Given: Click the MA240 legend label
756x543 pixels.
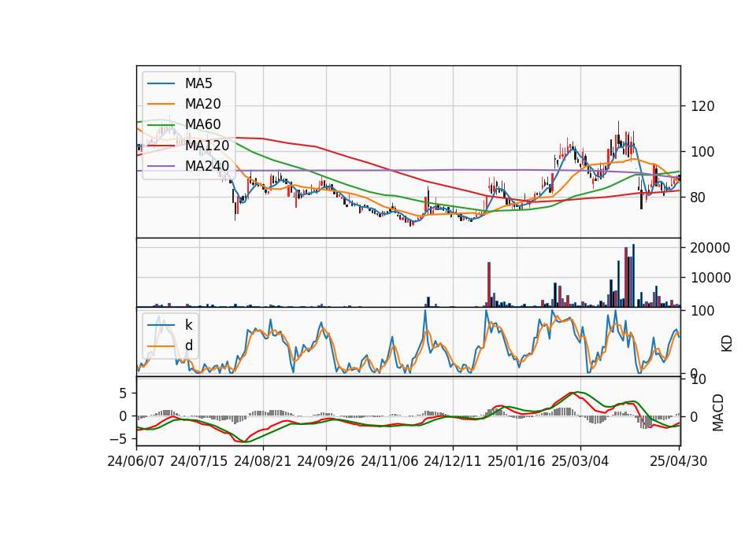Looking at the screenshot, I should point(207,166).
